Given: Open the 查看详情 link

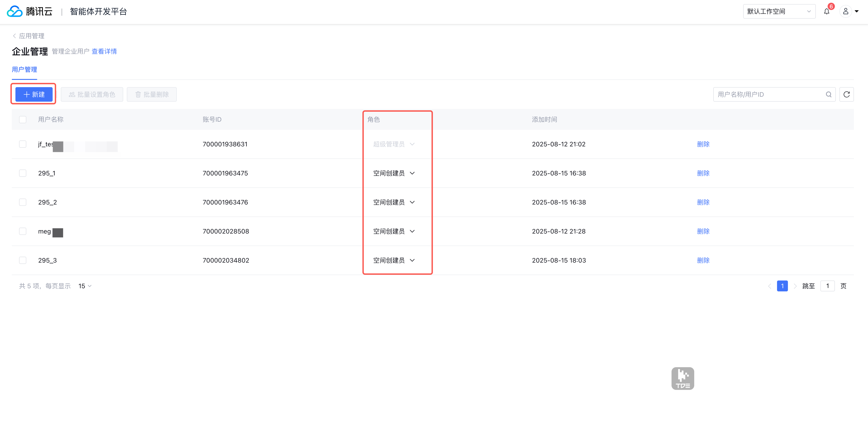Looking at the screenshot, I should (104, 51).
